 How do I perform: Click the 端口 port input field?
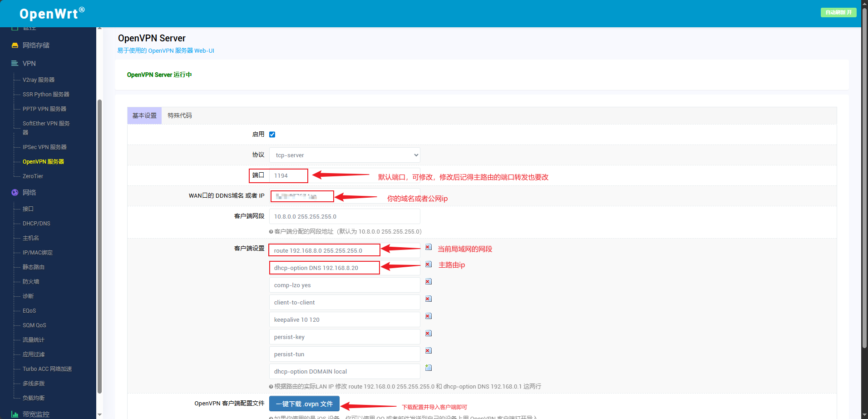(289, 176)
